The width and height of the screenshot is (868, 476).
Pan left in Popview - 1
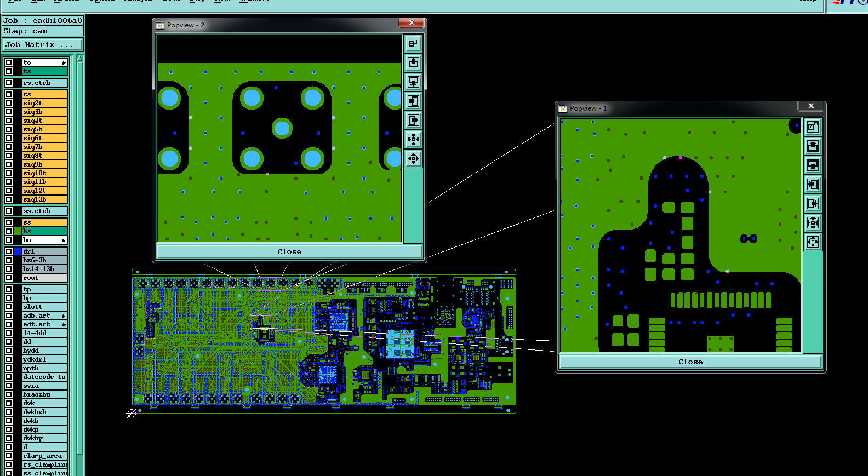tap(813, 184)
